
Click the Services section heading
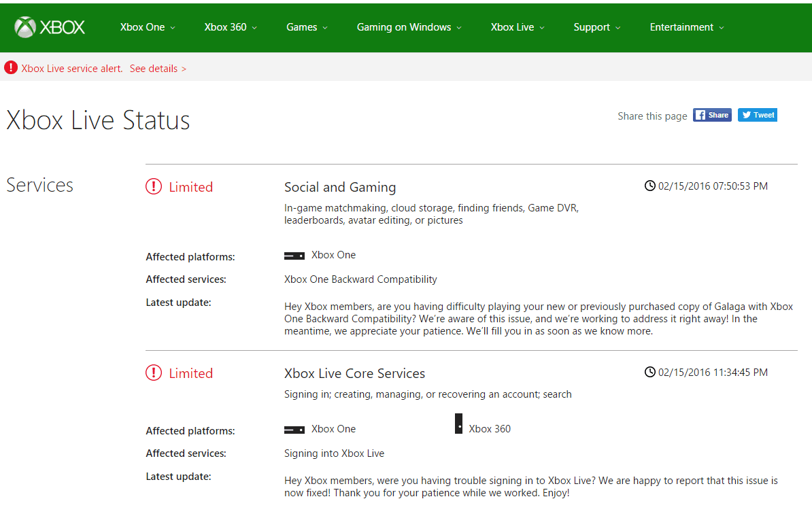point(40,185)
